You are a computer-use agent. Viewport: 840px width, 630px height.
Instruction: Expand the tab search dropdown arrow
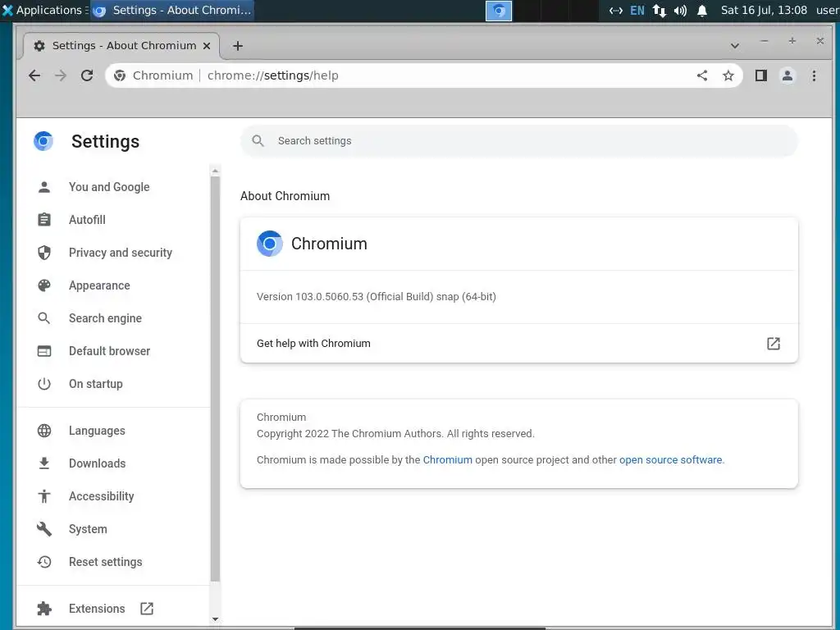[734, 46]
